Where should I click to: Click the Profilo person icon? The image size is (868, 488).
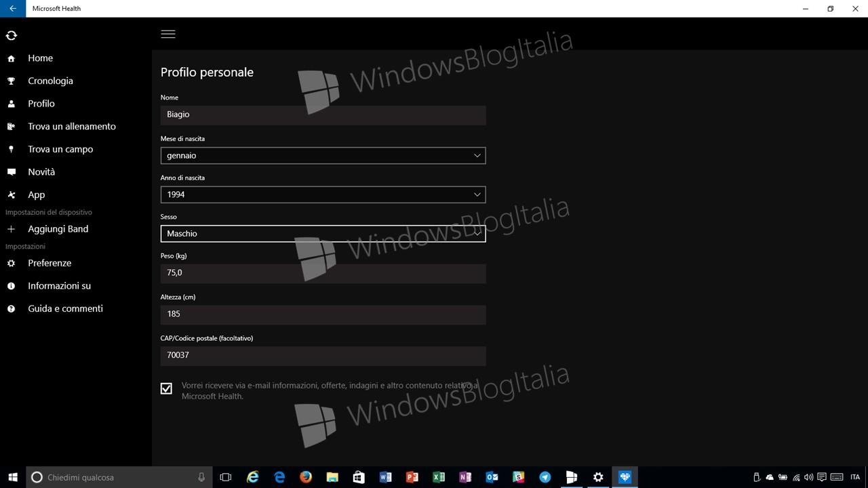(11, 104)
